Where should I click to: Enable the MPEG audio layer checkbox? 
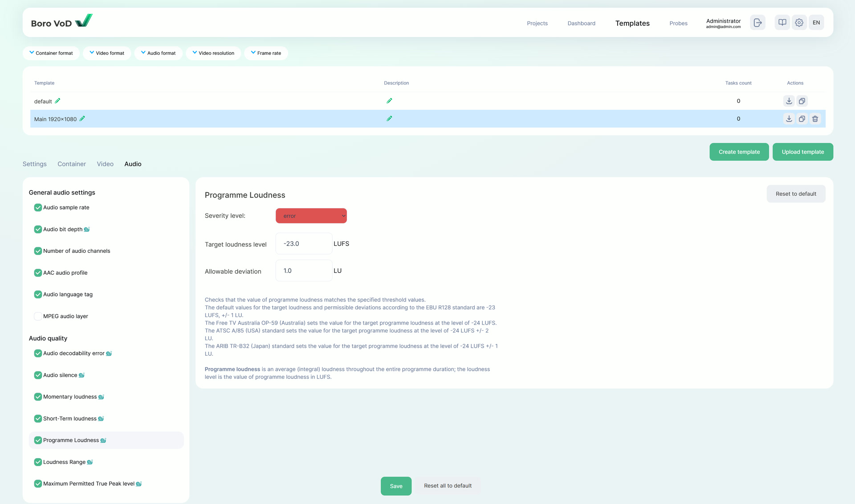click(x=38, y=316)
